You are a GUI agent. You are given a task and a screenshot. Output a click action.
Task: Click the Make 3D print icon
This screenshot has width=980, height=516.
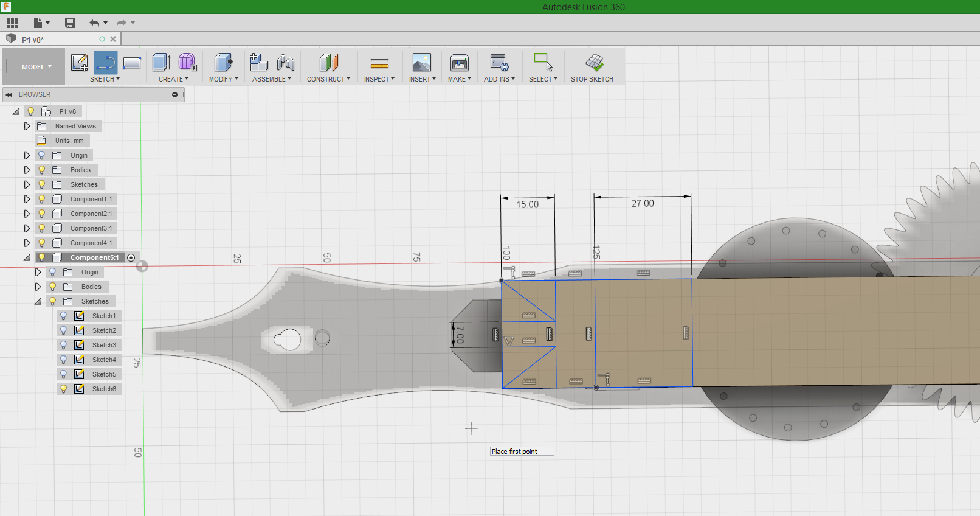point(460,62)
